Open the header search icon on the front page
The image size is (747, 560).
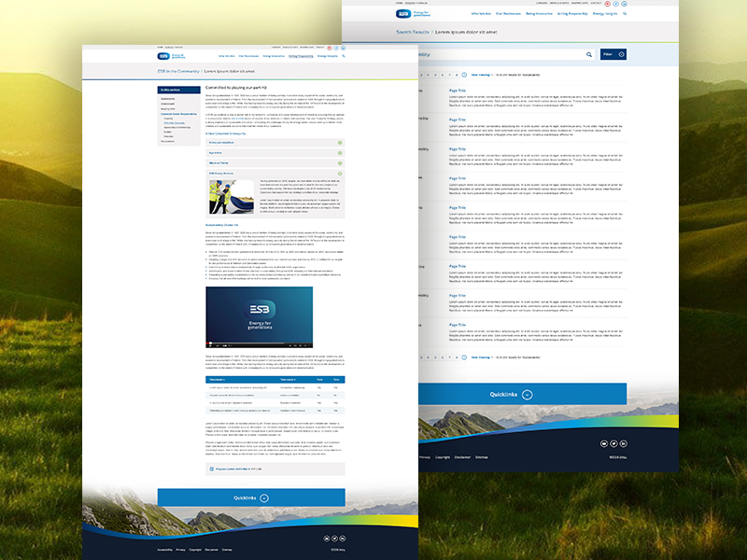click(x=344, y=56)
